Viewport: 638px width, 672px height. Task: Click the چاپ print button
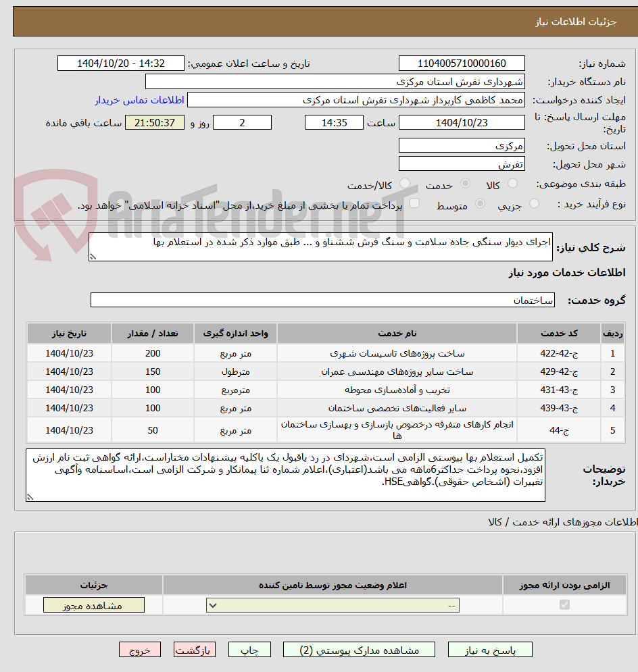249,650
